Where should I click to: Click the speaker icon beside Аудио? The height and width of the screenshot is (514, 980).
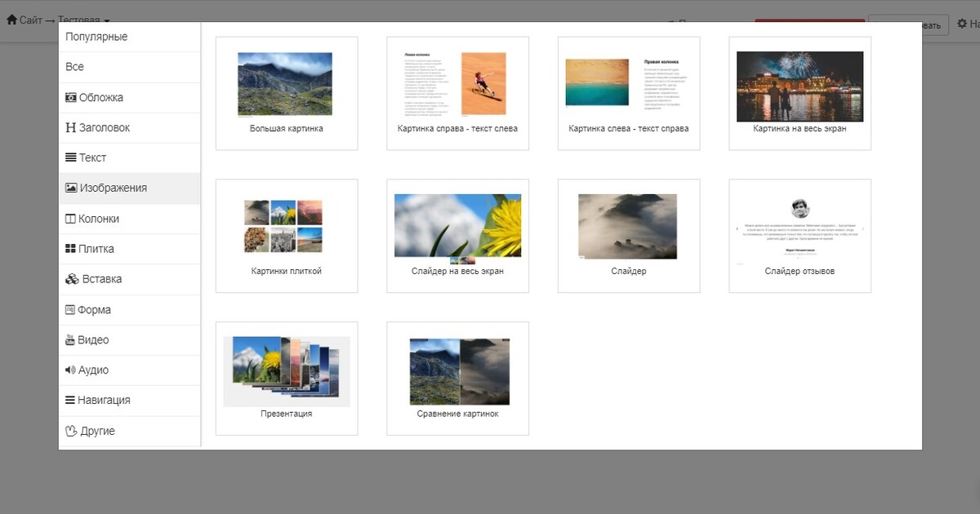coord(70,370)
